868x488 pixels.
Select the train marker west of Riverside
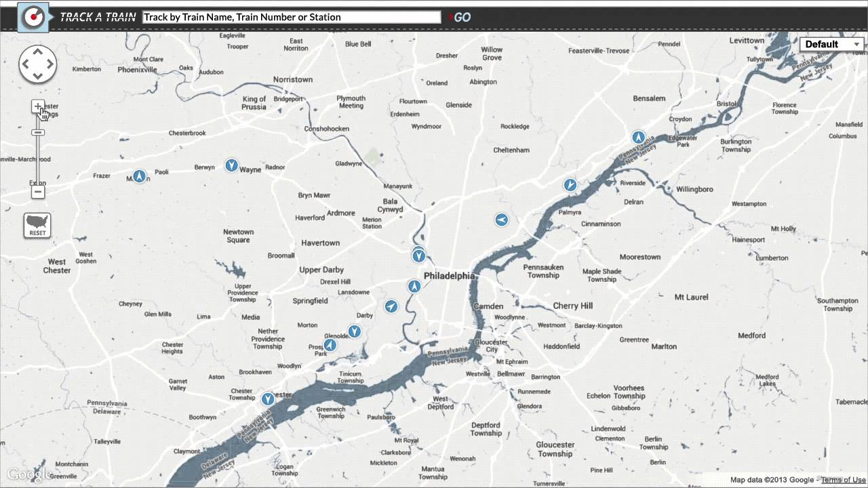[x=570, y=185]
